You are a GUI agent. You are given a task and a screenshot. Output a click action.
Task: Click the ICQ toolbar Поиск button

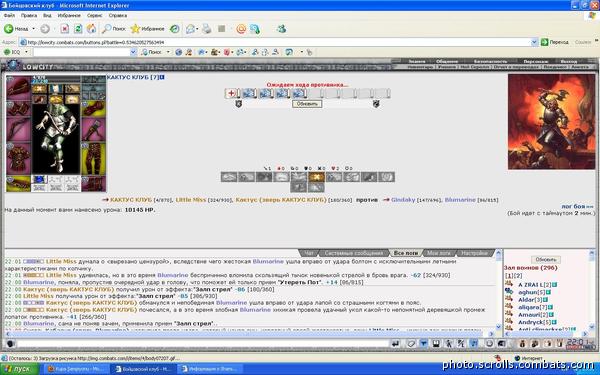click(x=152, y=52)
